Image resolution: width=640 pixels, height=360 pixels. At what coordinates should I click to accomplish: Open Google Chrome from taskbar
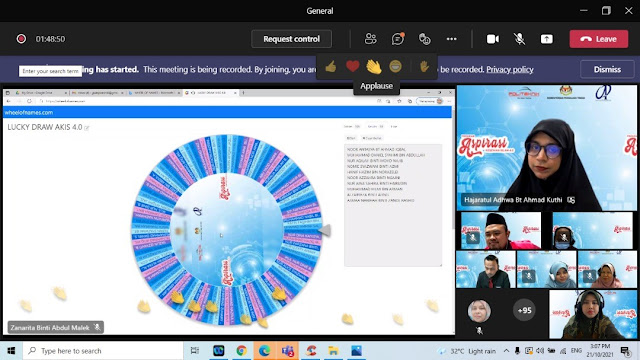[x=242, y=351]
